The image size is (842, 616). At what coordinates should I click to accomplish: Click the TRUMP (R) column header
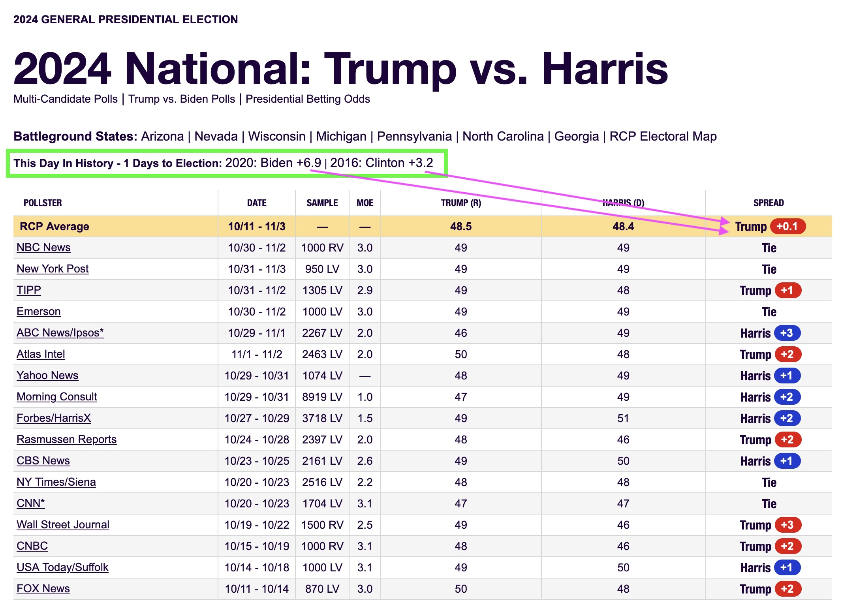pos(461,203)
